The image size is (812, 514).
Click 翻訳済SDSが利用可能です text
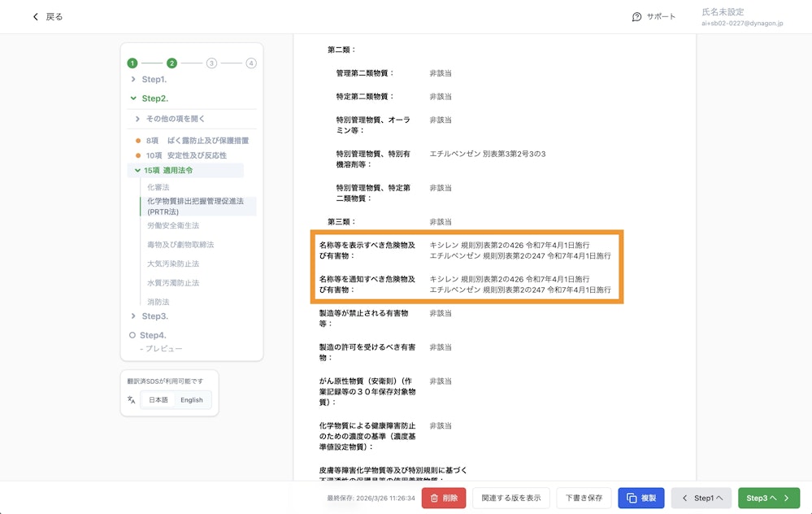tap(165, 381)
